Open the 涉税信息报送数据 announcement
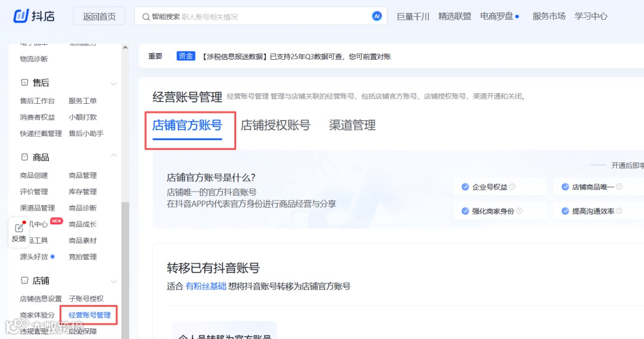The image size is (644, 339). click(x=296, y=57)
